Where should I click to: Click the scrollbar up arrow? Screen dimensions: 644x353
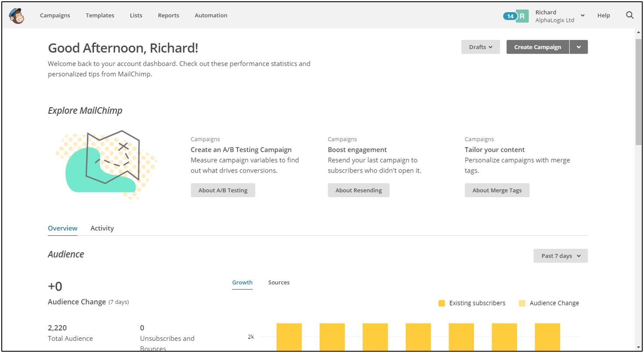click(x=638, y=32)
